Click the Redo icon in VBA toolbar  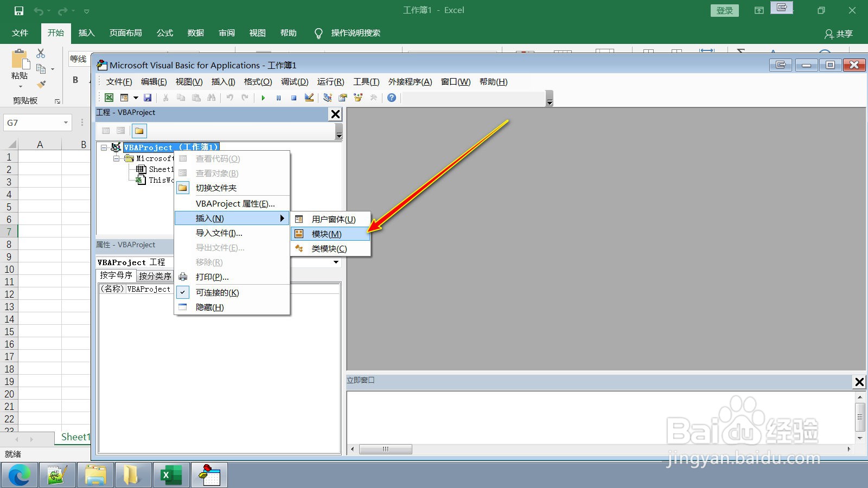245,98
